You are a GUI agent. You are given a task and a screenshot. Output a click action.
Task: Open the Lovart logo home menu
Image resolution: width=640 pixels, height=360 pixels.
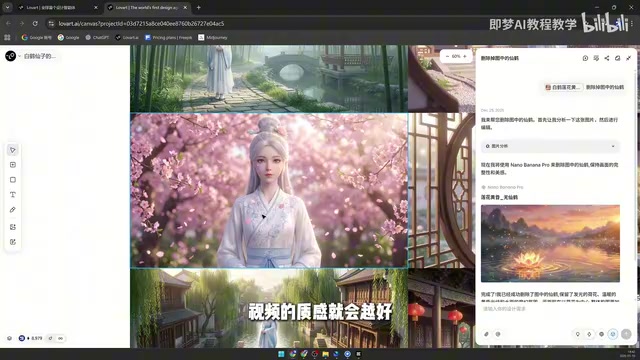(x=10, y=56)
